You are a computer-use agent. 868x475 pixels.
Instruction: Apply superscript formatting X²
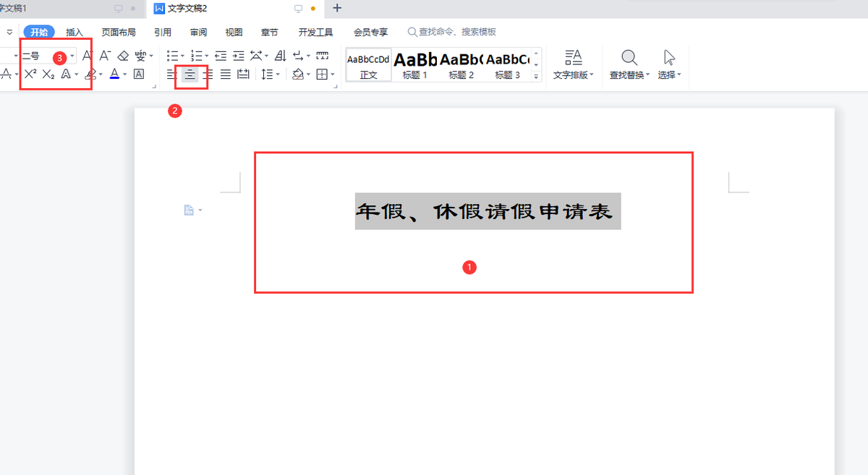tap(30, 73)
